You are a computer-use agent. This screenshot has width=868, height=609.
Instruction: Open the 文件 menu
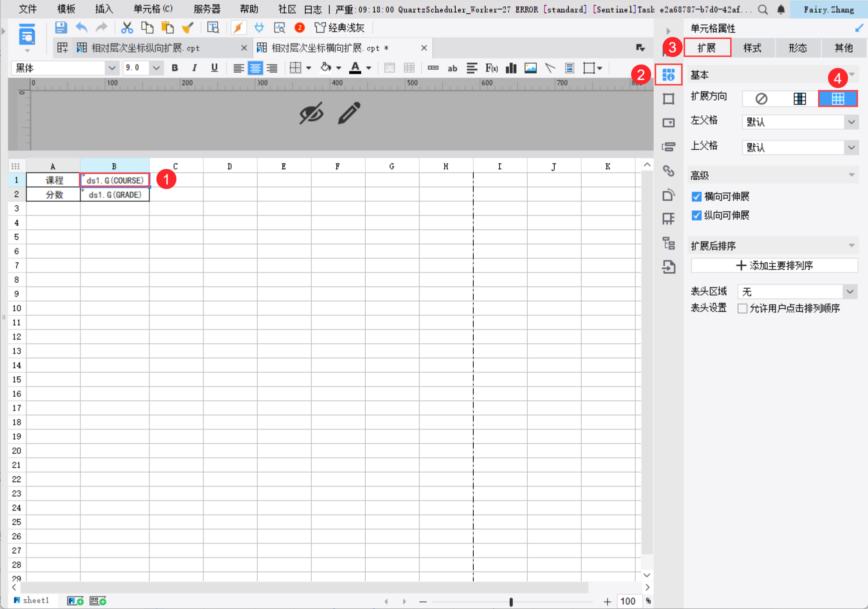click(27, 9)
